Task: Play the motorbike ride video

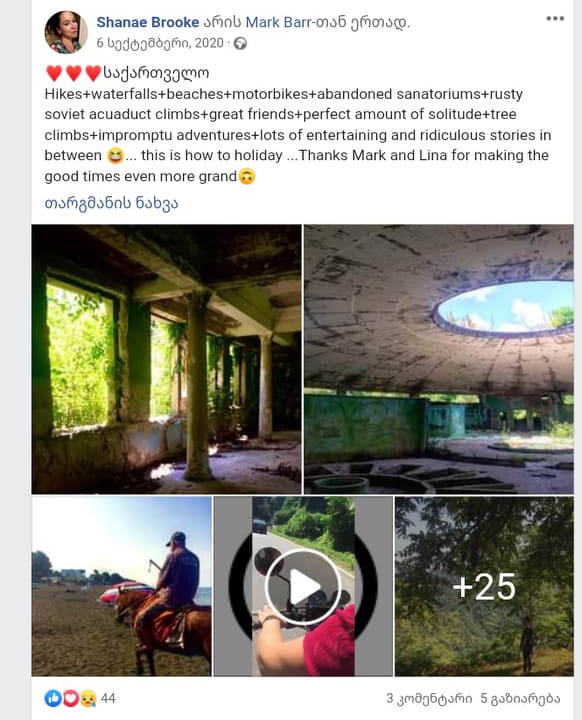Action: [x=303, y=586]
